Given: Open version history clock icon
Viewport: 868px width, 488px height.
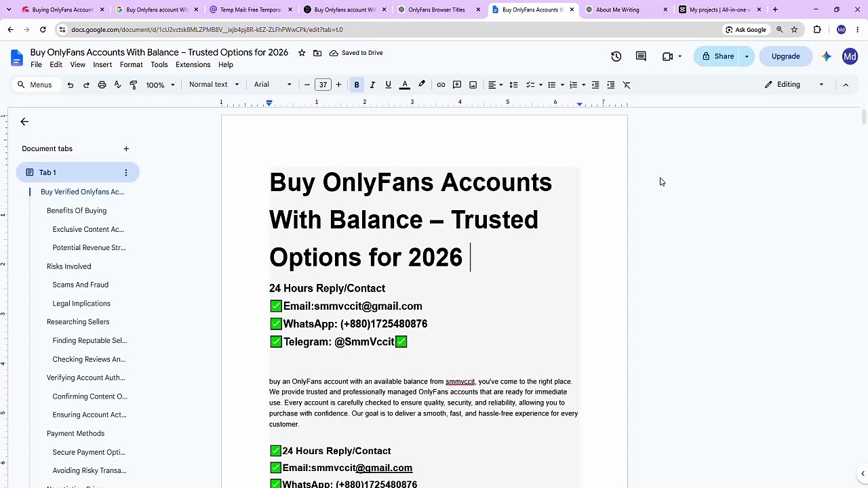Looking at the screenshot, I should (x=616, y=57).
